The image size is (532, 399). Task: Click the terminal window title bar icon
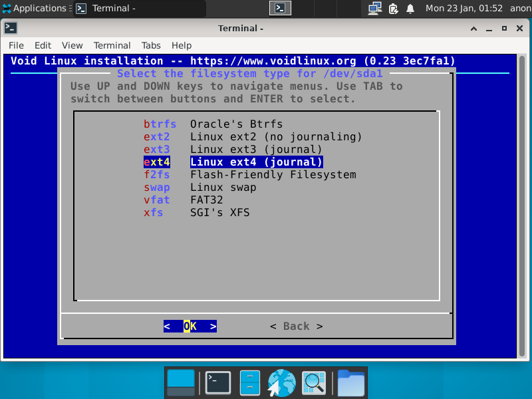coord(11,28)
